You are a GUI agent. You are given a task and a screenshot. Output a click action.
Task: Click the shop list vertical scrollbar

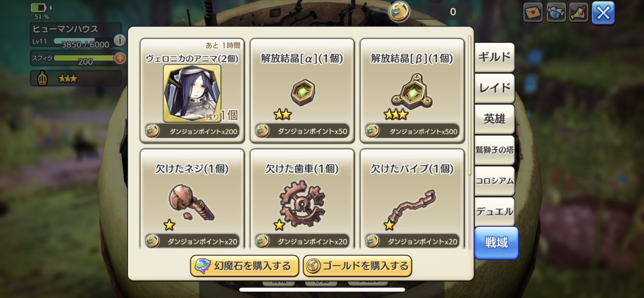coord(470,105)
